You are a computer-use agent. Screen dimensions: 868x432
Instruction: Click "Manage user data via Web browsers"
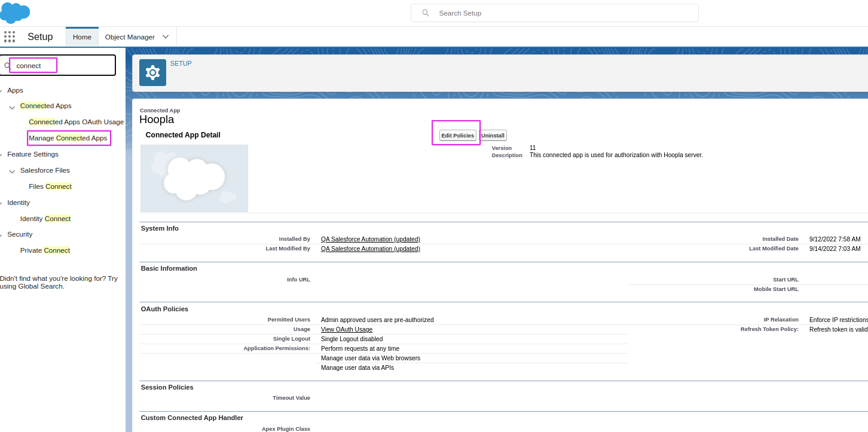371,359
